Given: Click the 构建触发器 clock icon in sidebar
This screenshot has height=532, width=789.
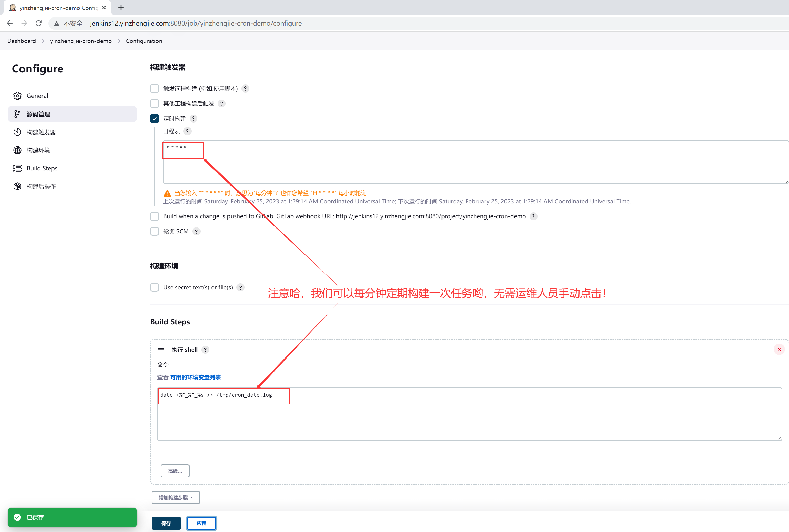Looking at the screenshot, I should (x=17, y=132).
